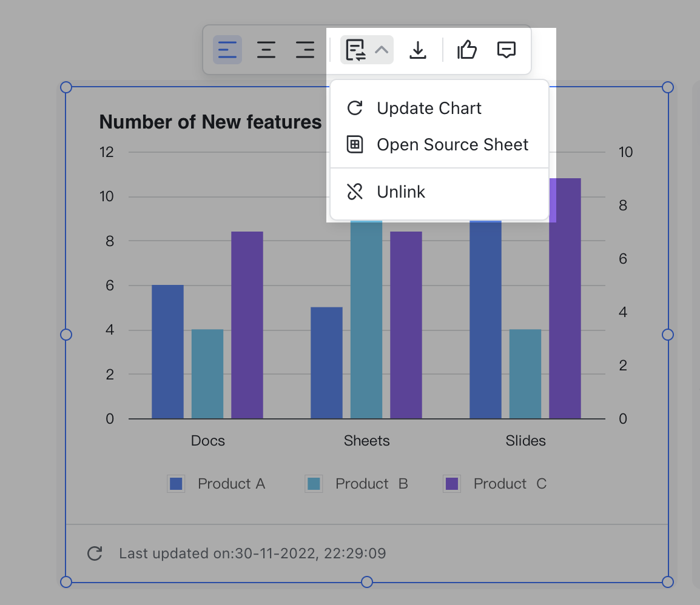Screen dimensions: 700x605
Task: Select the align left icon
Action: tap(227, 50)
